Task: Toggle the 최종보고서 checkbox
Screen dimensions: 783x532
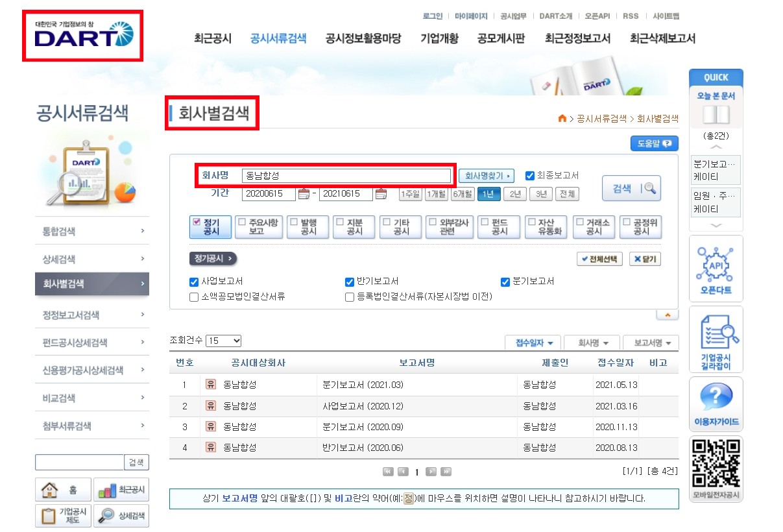Action: 529,175
